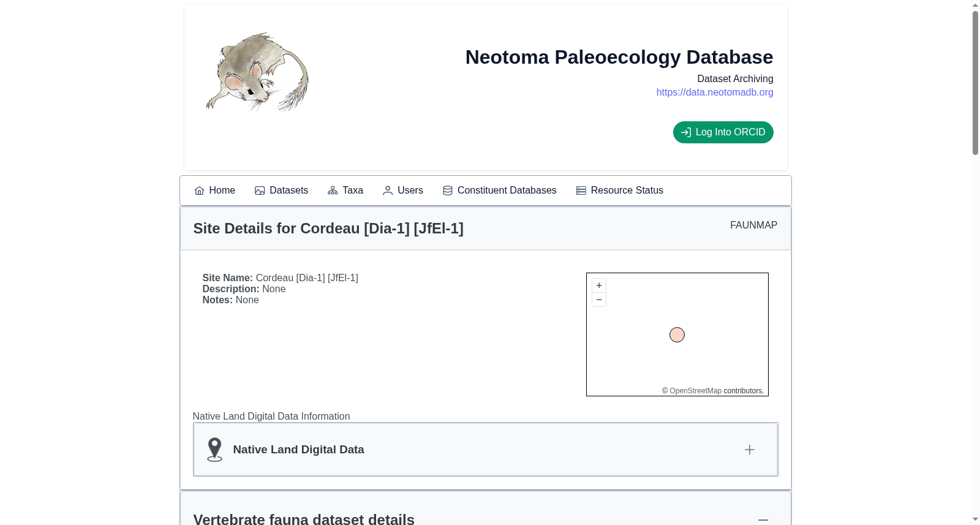The image size is (980, 525).
Task: Click the Datasets picture icon
Action: point(260,191)
